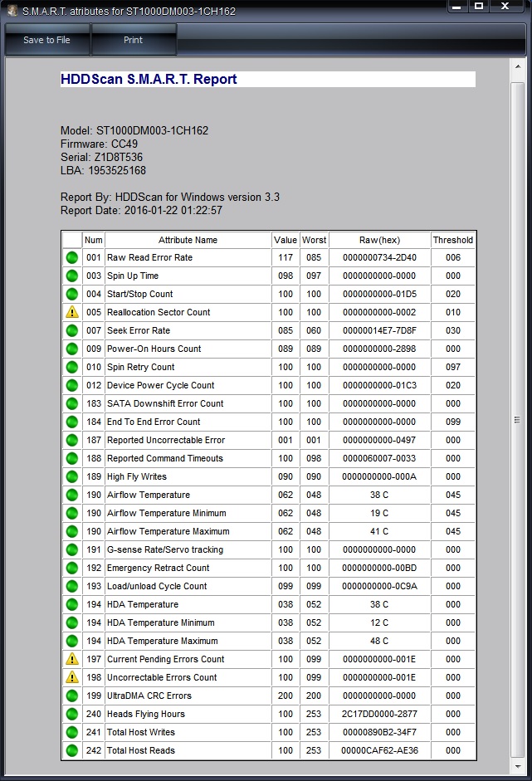Select the HDA Temperature Maximum row name

(163, 641)
